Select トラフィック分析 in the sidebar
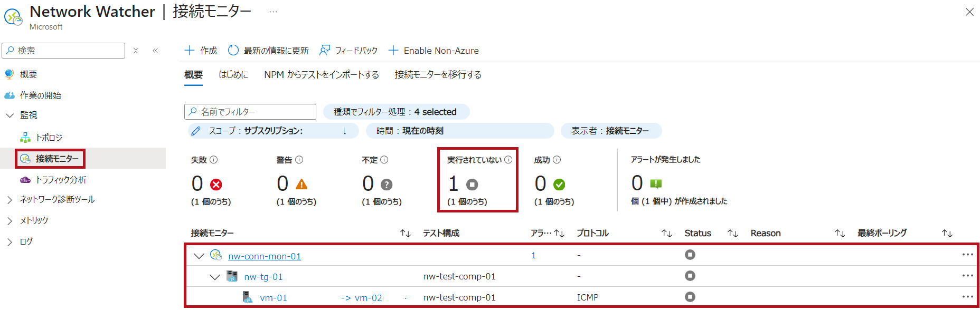The height and width of the screenshot is (310, 980). click(61, 180)
